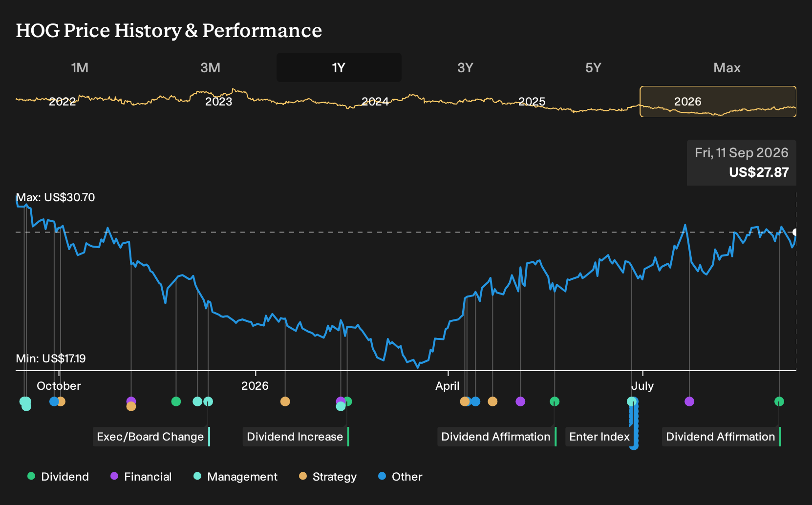This screenshot has width=812, height=505.
Task: Click the US$27.87 price tooltip
Action: 742,163
